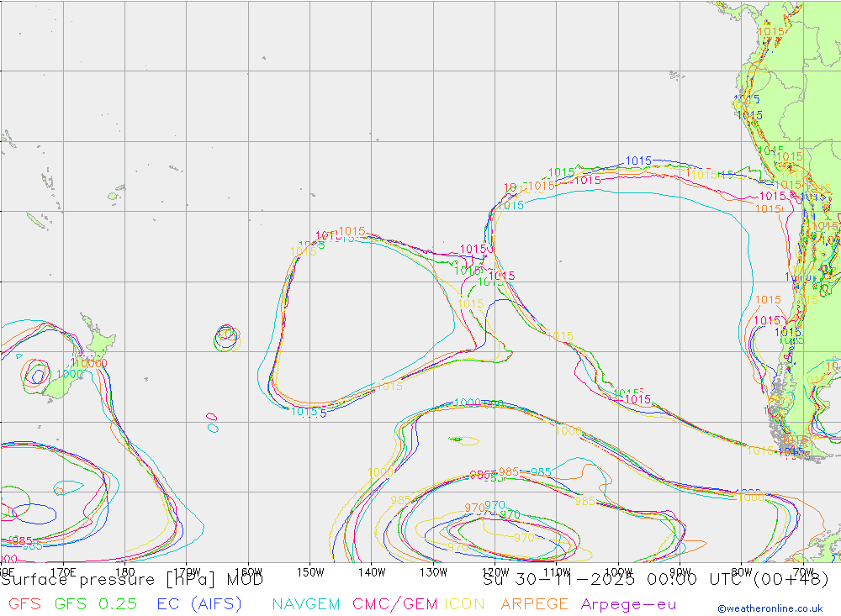Select the 150W longitude axis label
This screenshot has width=841, height=616.
(x=310, y=572)
